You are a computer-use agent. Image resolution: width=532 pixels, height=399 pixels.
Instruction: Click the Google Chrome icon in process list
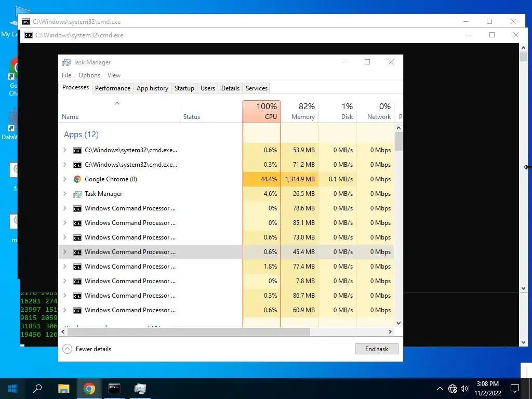point(77,179)
